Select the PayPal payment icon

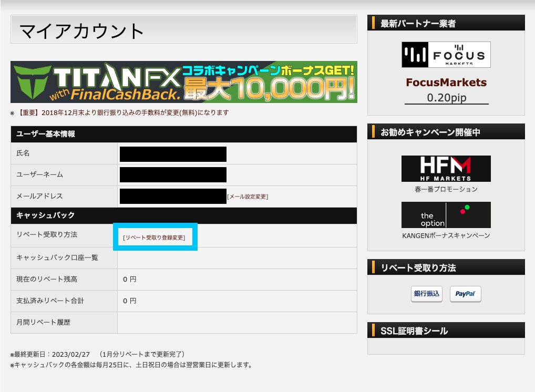(x=465, y=294)
